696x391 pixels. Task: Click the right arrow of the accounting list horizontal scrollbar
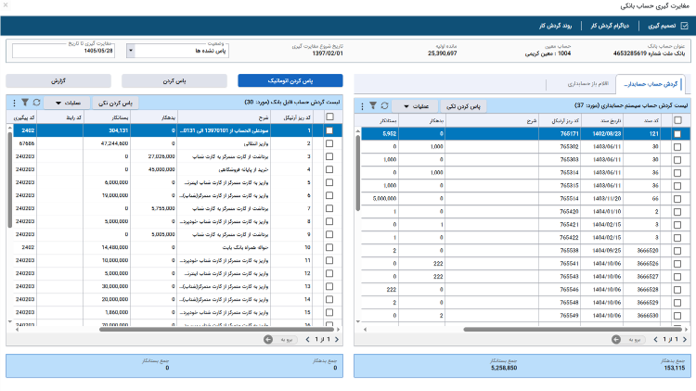(686, 329)
